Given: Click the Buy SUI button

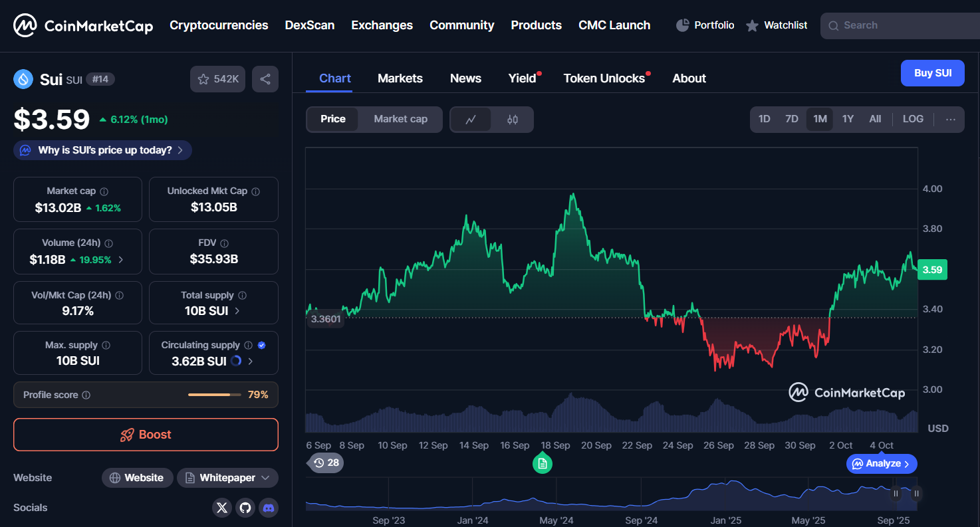Looking at the screenshot, I should pos(932,73).
